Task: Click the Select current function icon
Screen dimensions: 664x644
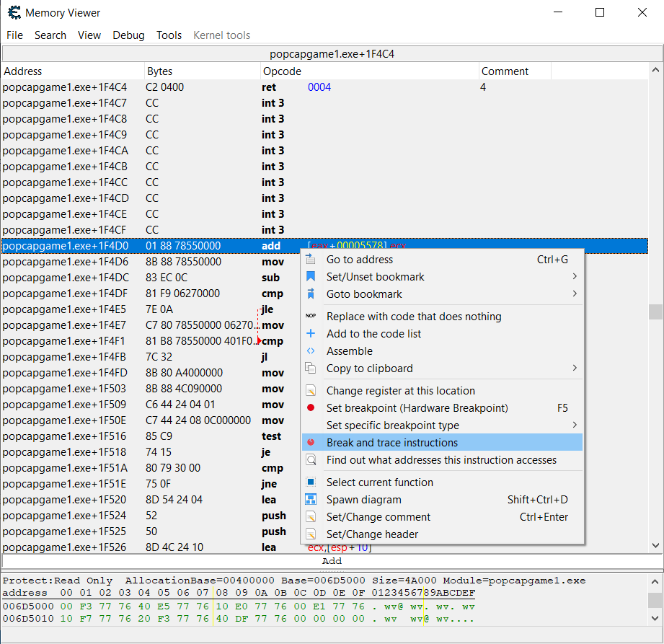Action: (311, 482)
